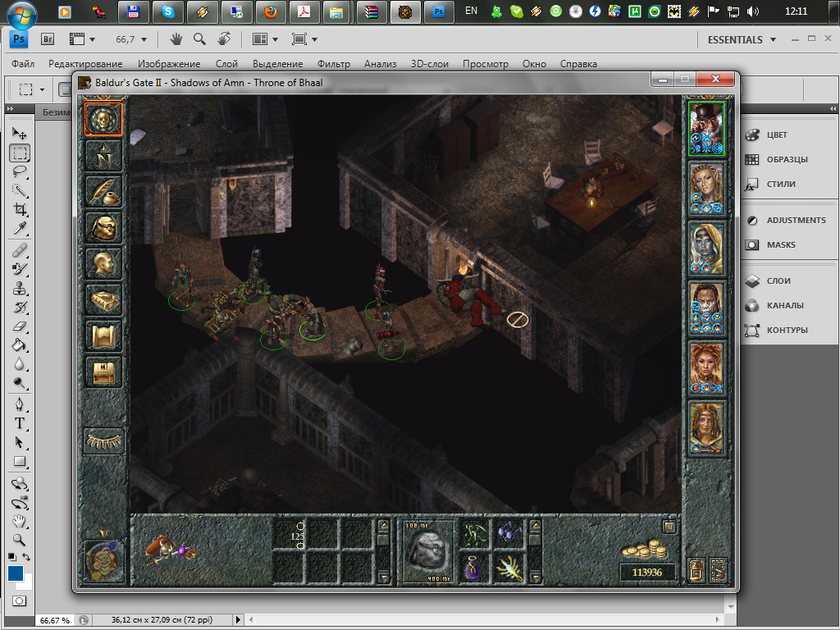The image size is (840, 630).
Task: Toggle Quick Mask mode in Photoshop toolbox
Action: point(20,601)
